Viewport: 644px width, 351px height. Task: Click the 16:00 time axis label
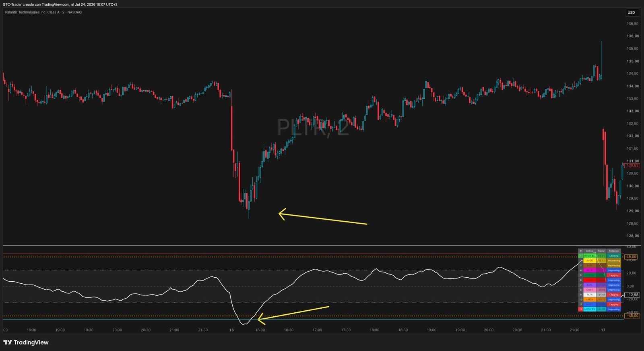260,330
